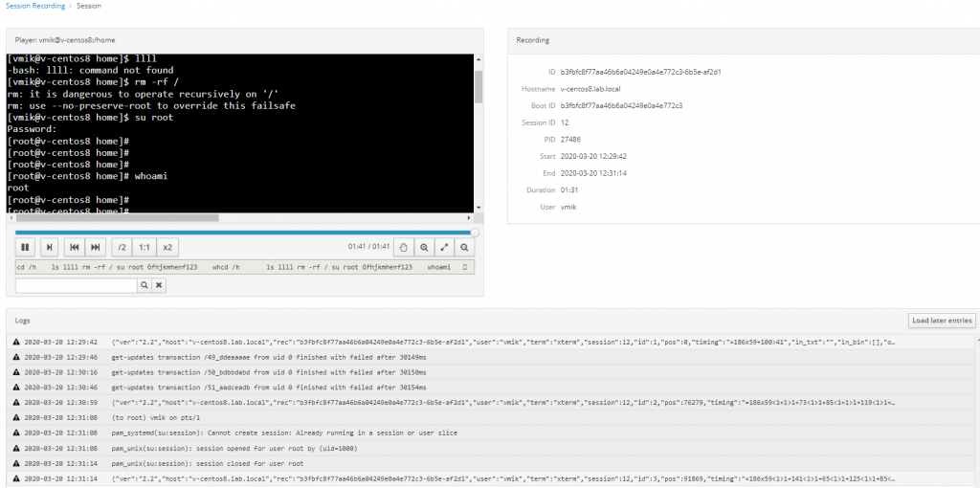Click terminal line 'su root'
This screenshot has height=488, width=980.
point(91,118)
